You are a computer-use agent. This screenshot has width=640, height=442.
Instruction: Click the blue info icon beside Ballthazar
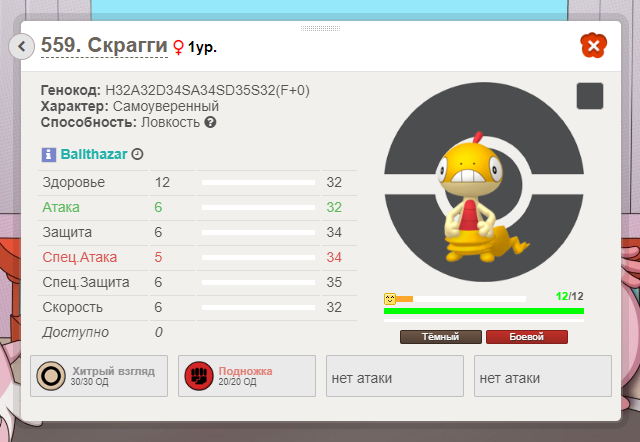tap(49, 155)
